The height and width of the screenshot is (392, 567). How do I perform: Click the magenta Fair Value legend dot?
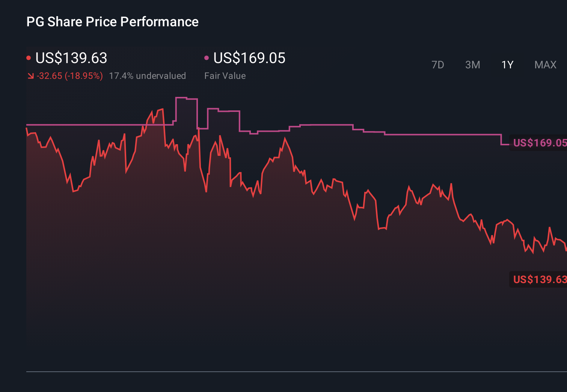pyautogui.click(x=206, y=57)
